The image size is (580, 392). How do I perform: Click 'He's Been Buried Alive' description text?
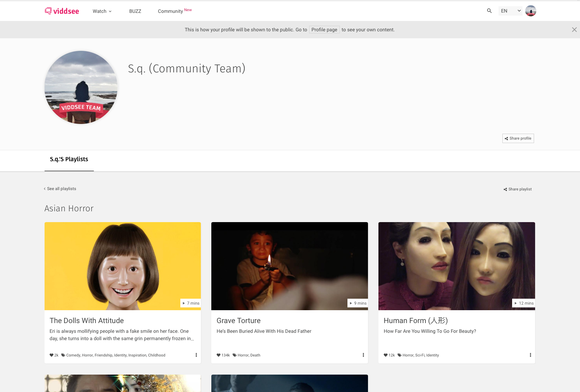tap(264, 331)
